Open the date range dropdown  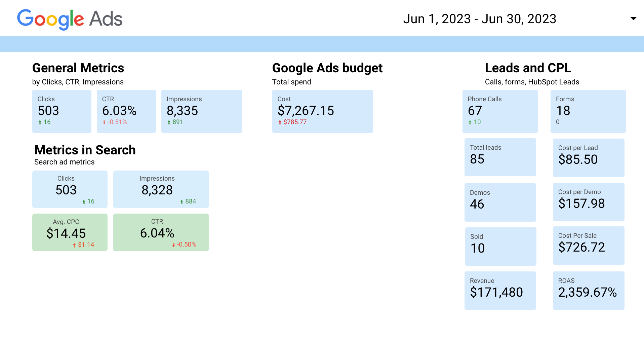634,18
